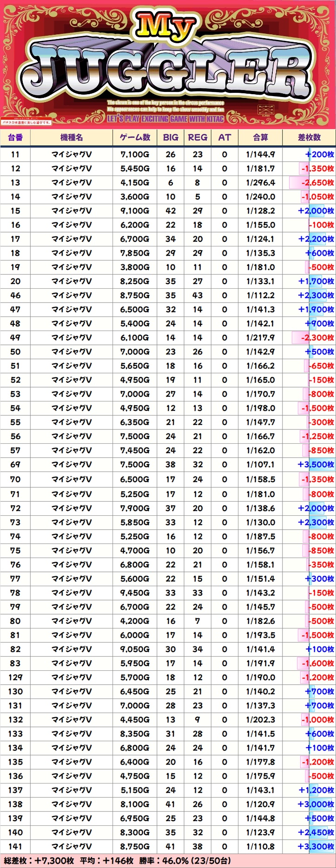Image resolution: width=336 pixels, height=868 pixels.
Task: Click the 9,450G game count cell
Action: click(135, 593)
